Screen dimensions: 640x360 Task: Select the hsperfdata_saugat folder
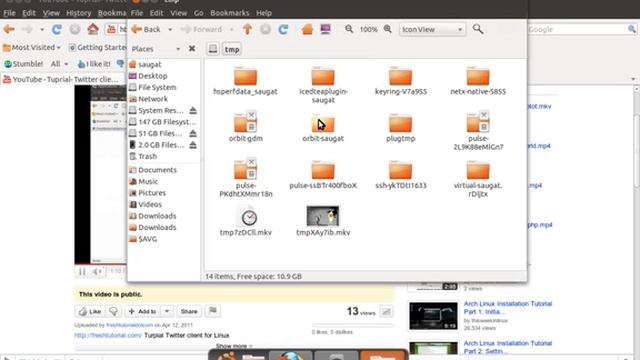click(245, 81)
